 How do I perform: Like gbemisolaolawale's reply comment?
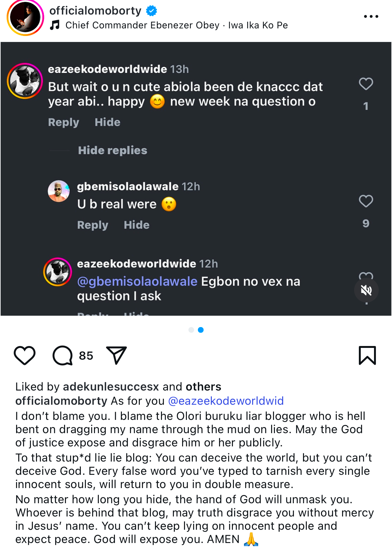(x=366, y=201)
